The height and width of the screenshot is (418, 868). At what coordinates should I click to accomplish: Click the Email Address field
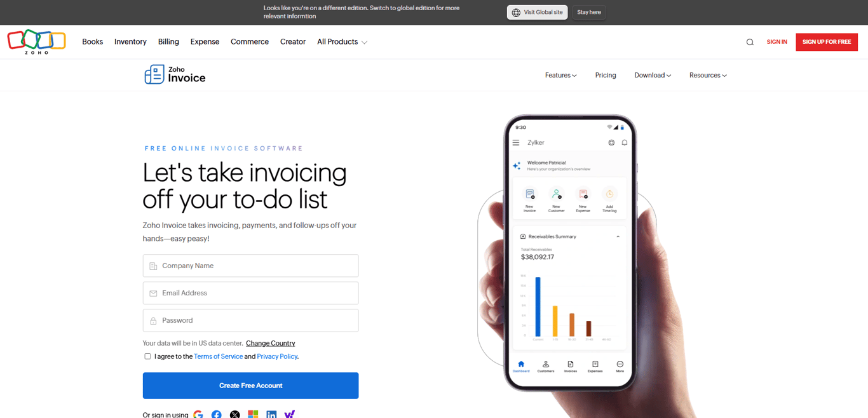pyautogui.click(x=250, y=293)
